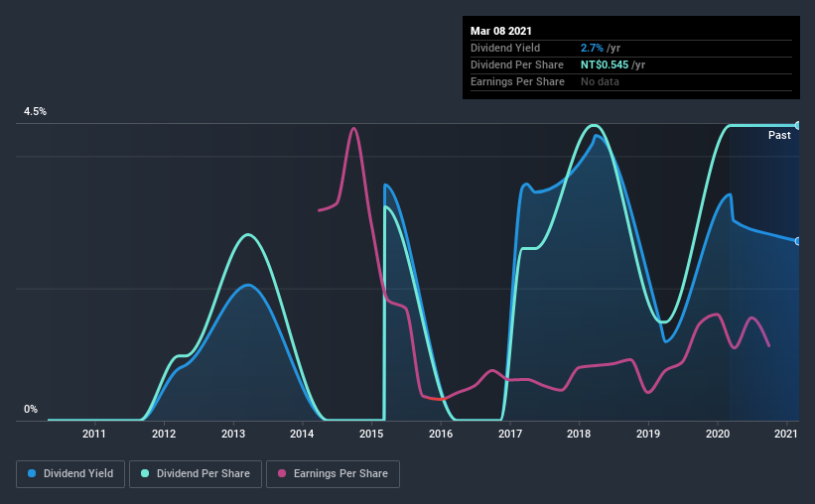
Task: Click the tooltip 'No data' value
Action: [x=600, y=81]
